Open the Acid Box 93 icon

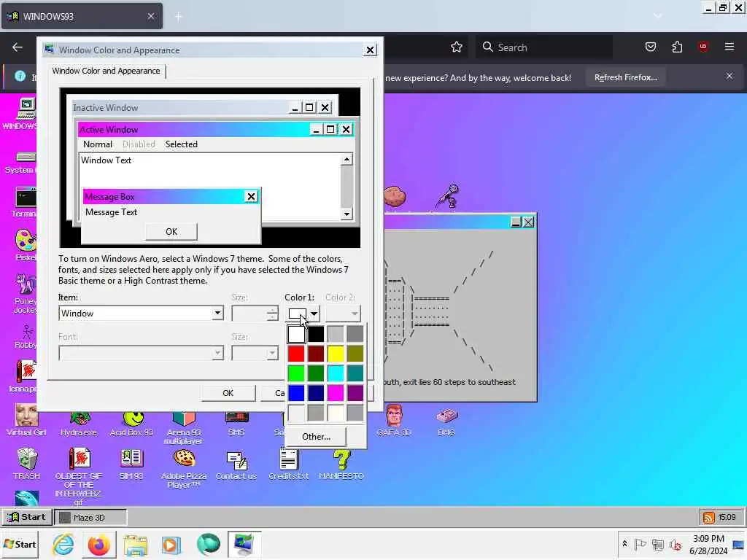click(x=131, y=424)
